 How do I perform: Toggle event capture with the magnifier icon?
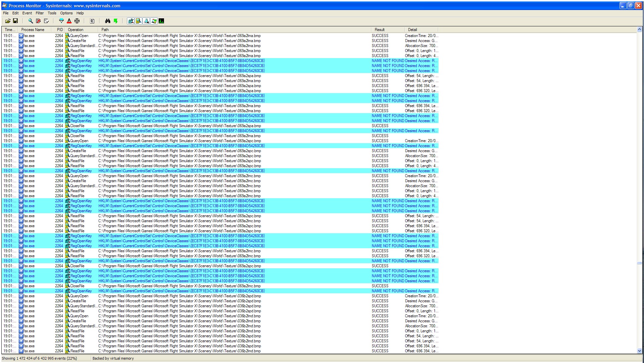(30, 21)
